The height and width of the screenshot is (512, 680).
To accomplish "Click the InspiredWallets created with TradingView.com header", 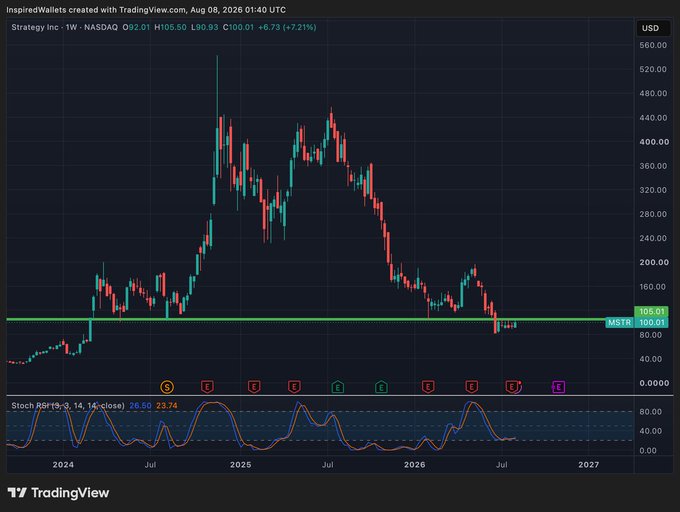I will click(146, 10).
